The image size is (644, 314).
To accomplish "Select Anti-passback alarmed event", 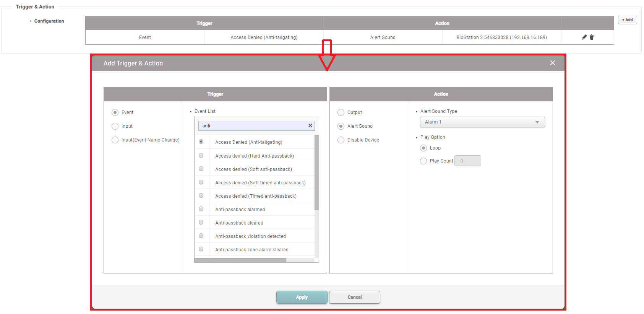I will [x=201, y=209].
